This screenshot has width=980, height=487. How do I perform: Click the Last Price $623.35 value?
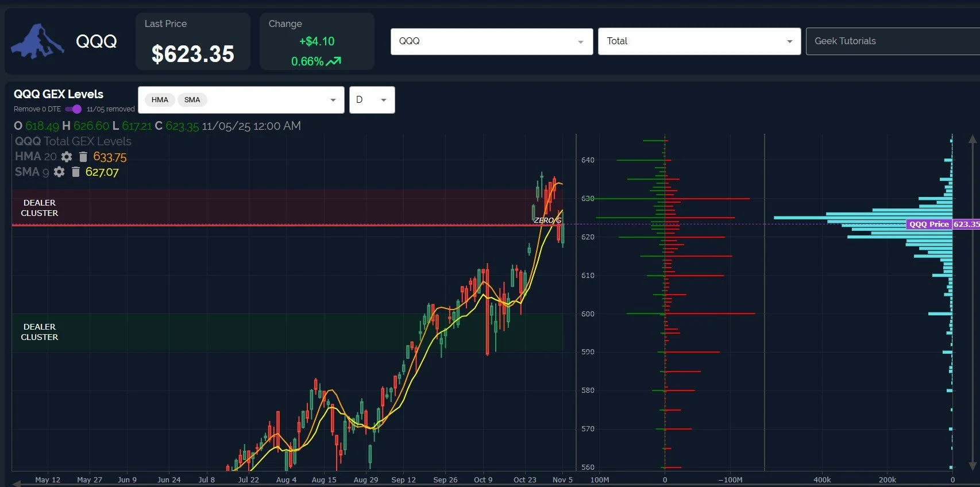point(193,54)
